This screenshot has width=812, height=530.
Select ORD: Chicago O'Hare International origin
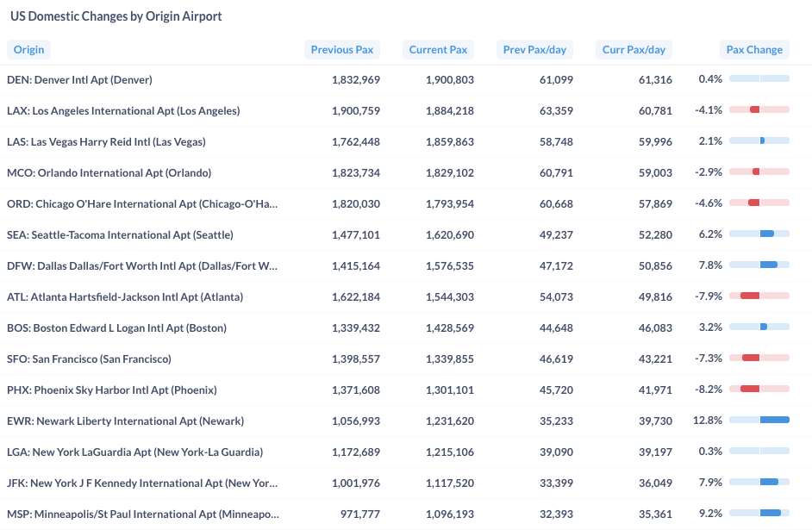(x=142, y=204)
